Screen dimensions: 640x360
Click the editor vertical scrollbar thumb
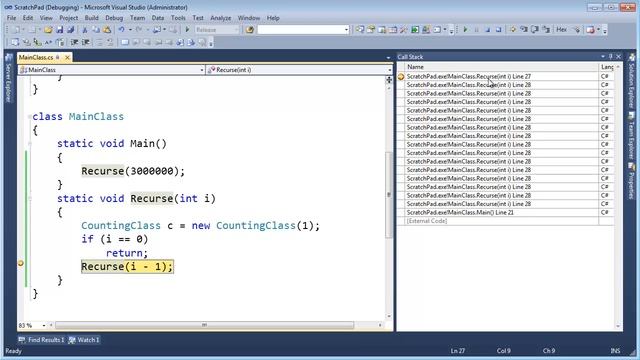[389, 195]
